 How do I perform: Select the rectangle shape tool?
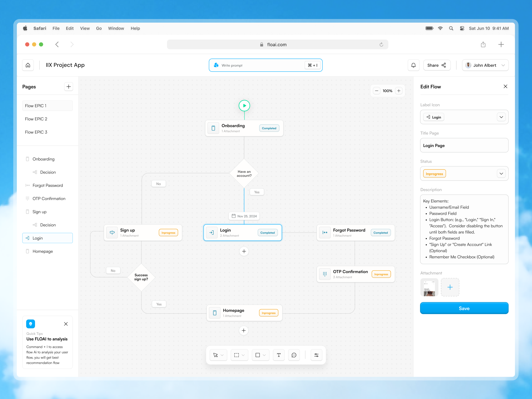(258, 355)
